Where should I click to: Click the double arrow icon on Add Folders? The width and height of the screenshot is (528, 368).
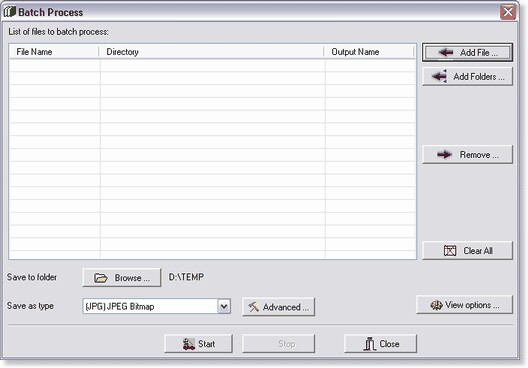(x=439, y=76)
